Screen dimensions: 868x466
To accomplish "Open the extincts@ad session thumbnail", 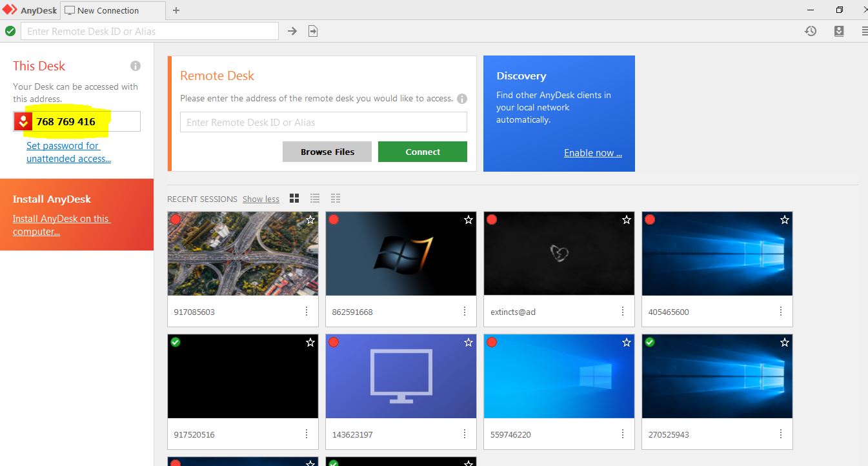I will tap(559, 254).
